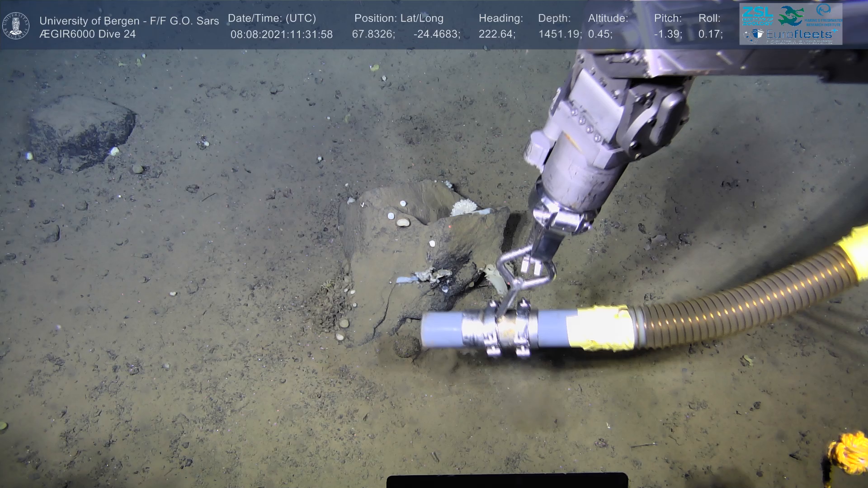Click the Date/Time (UTC) label
The image size is (868, 488).
click(272, 19)
